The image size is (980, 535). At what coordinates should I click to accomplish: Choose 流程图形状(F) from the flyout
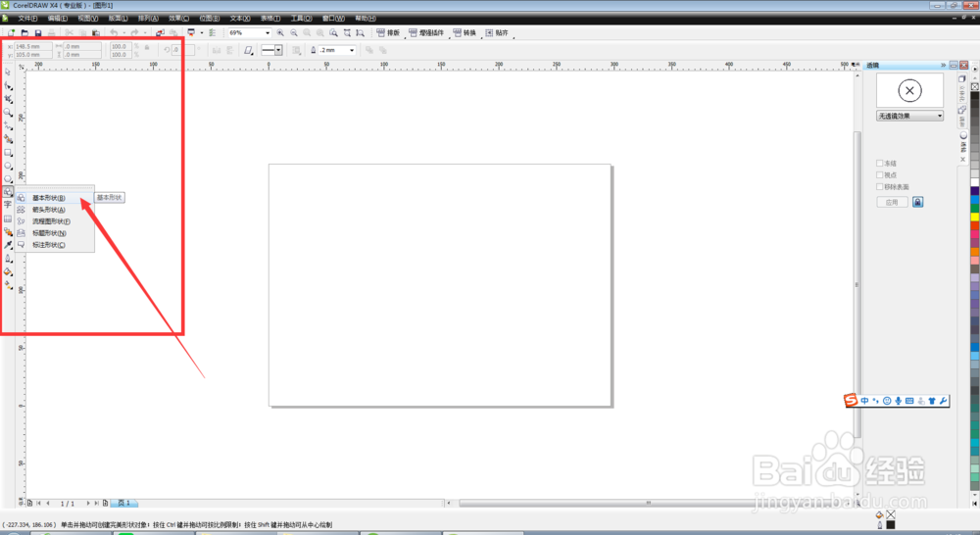54,221
